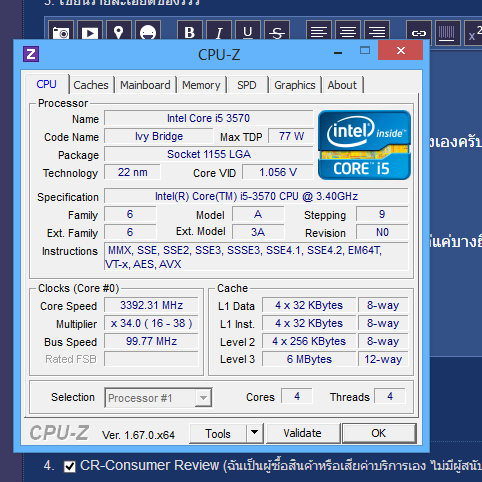This screenshot has width=482, height=482.
Task: Confirm with the OK button
Action: coord(379,433)
